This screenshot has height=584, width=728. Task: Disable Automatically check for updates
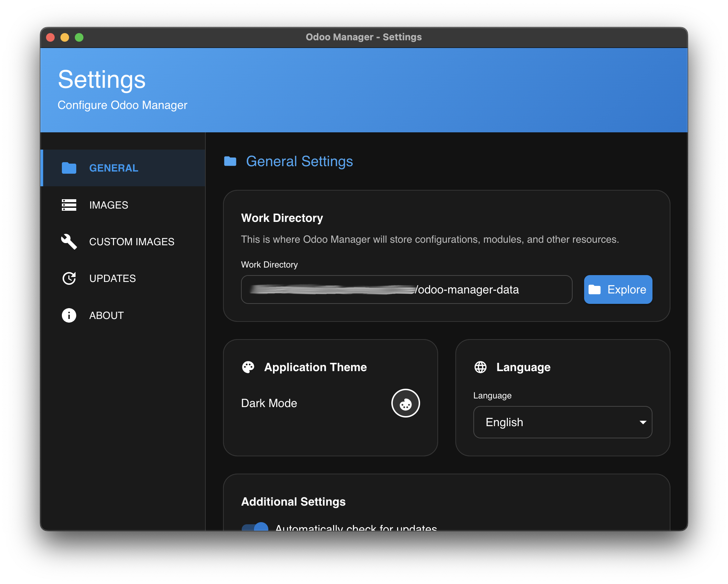(254, 528)
